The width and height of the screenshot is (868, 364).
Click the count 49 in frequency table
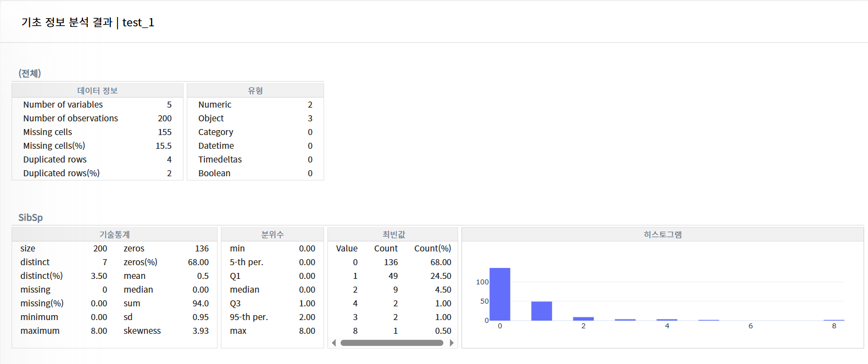(393, 276)
